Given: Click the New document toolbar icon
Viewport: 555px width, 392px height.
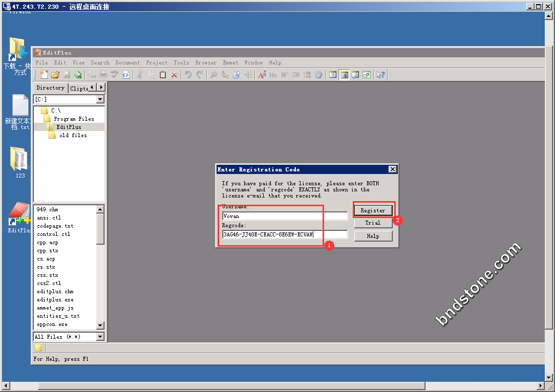Looking at the screenshot, I should pos(45,75).
